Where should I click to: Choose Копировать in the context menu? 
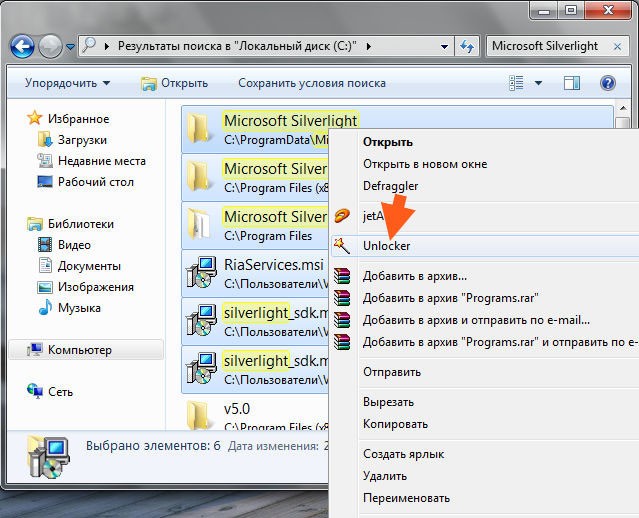[395, 424]
